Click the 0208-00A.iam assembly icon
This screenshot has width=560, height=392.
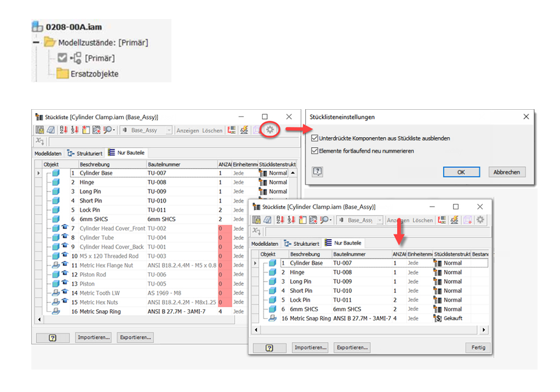click(x=38, y=26)
